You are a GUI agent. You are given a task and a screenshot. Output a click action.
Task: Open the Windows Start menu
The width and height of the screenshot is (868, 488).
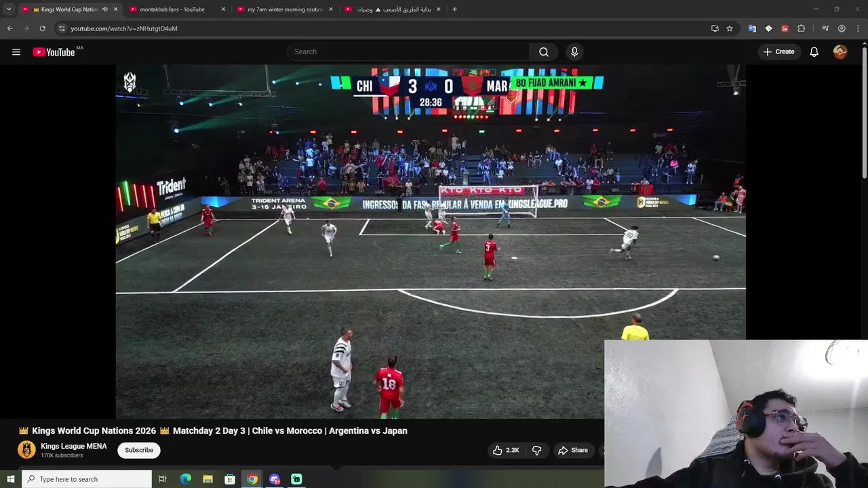tap(10, 479)
